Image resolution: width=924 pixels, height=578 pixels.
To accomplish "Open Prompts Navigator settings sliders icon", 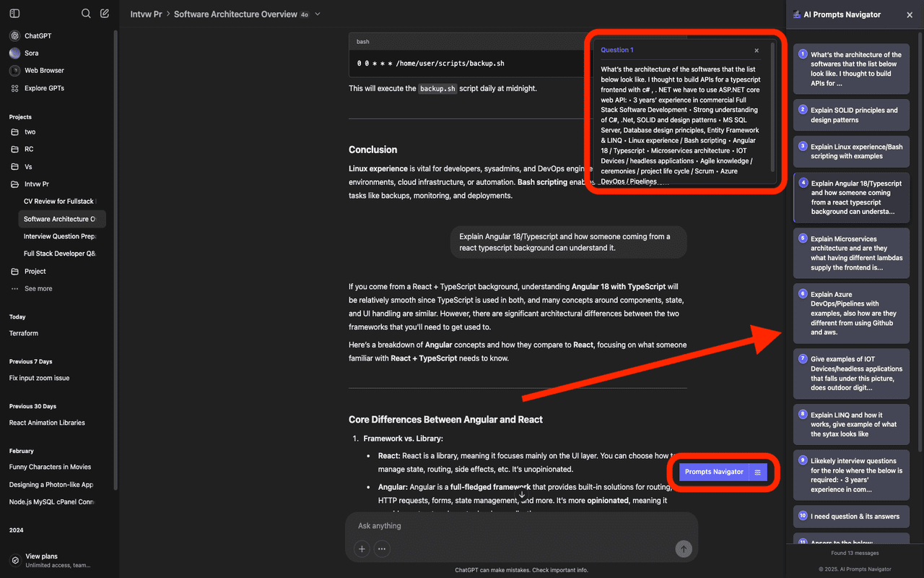I will click(758, 472).
